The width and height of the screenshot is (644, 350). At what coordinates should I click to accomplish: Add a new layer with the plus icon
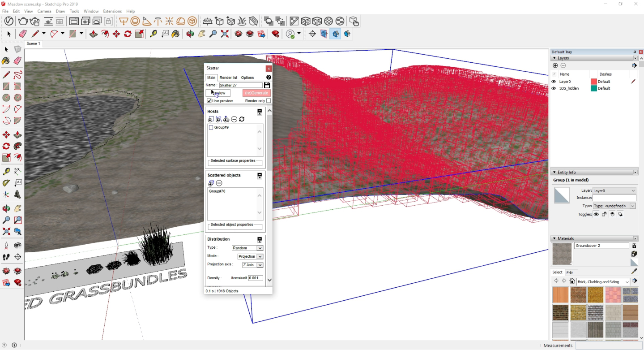pos(554,65)
